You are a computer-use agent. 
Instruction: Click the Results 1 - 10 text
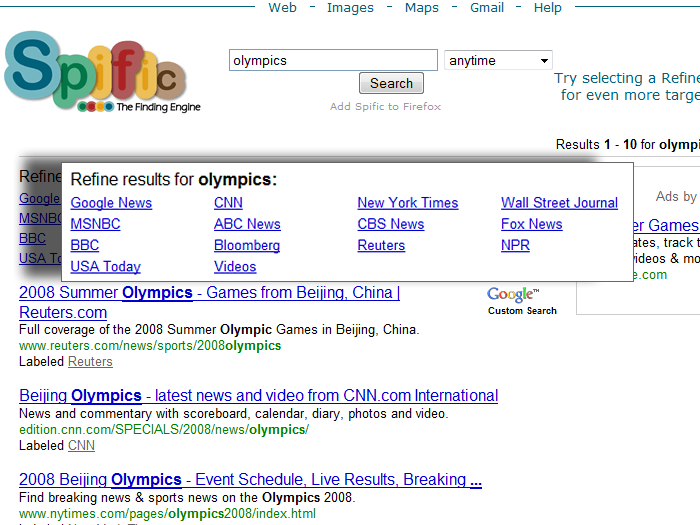click(x=596, y=144)
